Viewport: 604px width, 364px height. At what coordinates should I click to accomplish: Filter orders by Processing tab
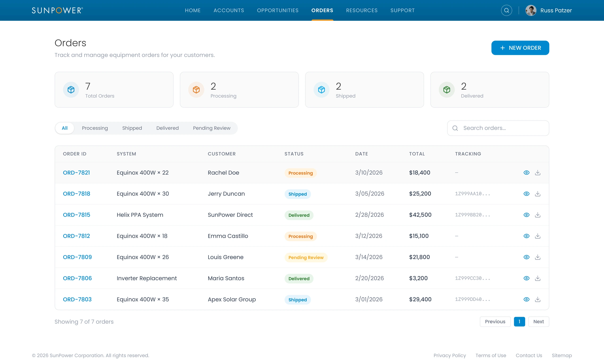tap(95, 128)
